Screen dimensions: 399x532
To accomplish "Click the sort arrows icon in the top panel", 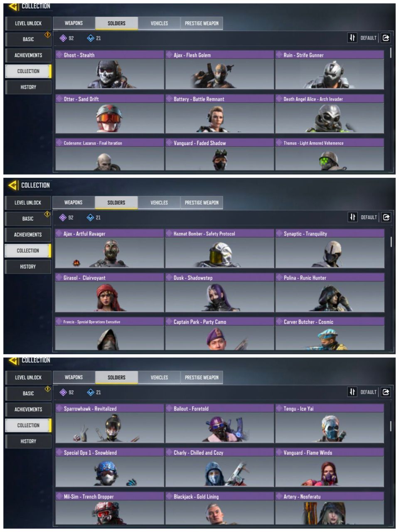I will 352,38.
